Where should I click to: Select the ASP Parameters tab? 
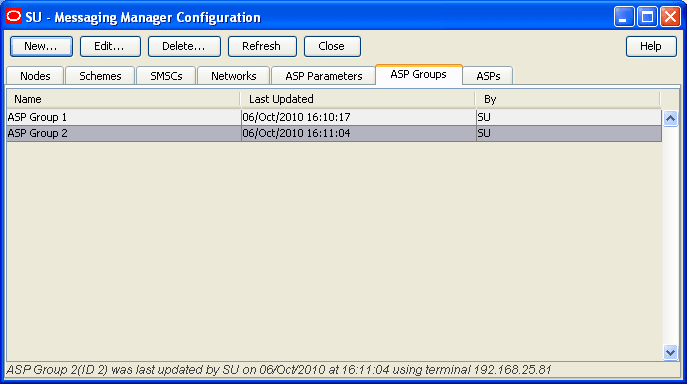[323, 76]
